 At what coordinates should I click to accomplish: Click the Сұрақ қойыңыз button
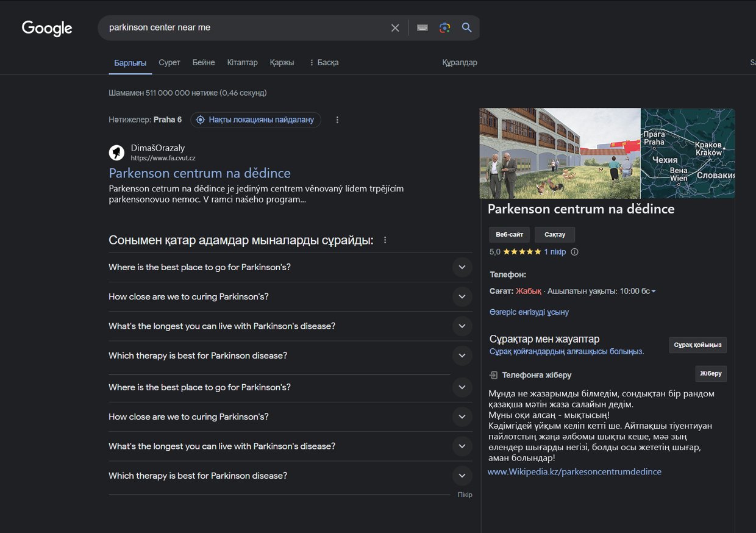(x=697, y=345)
